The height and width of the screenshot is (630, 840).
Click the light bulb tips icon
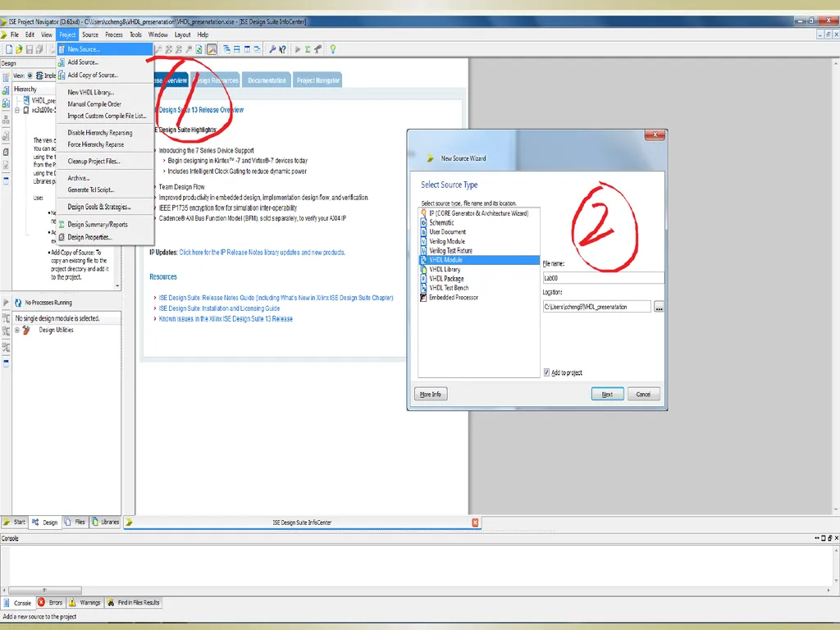[333, 49]
